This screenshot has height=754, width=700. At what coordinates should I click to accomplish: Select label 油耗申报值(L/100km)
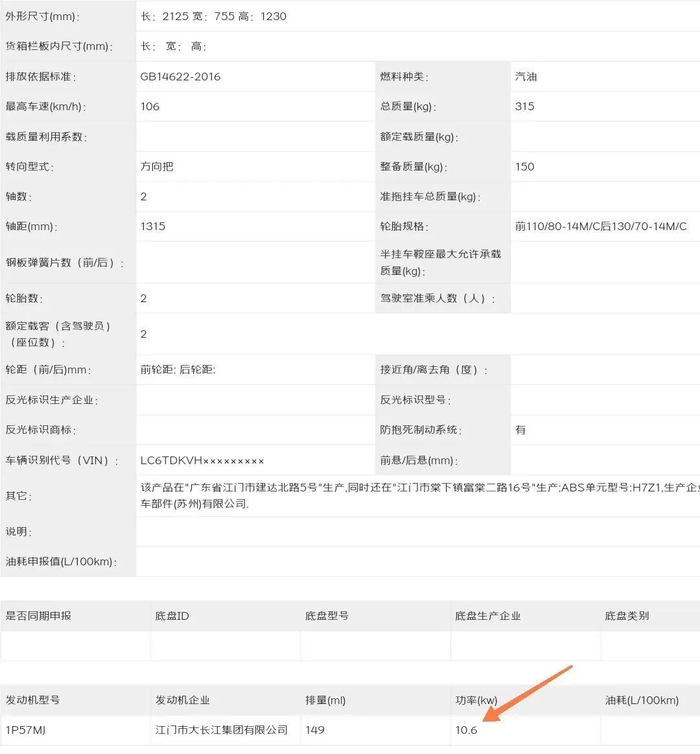point(61,561)
